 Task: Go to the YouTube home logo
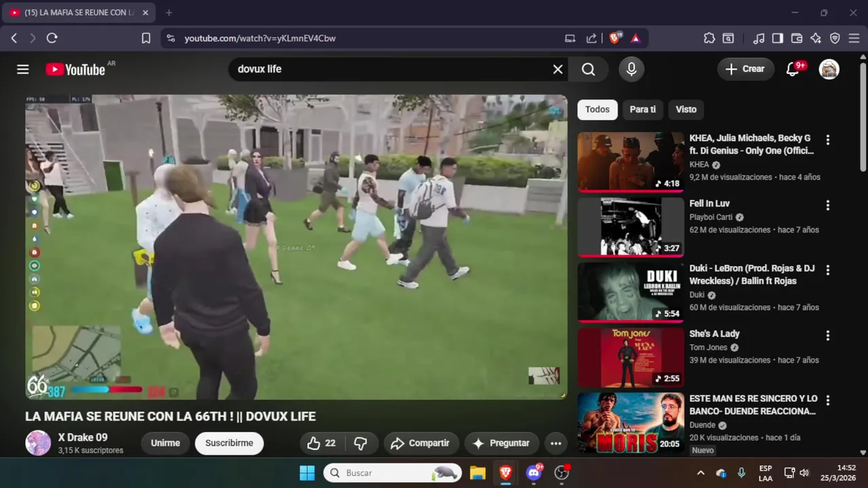pyautogui.click(x=75, y=69)
